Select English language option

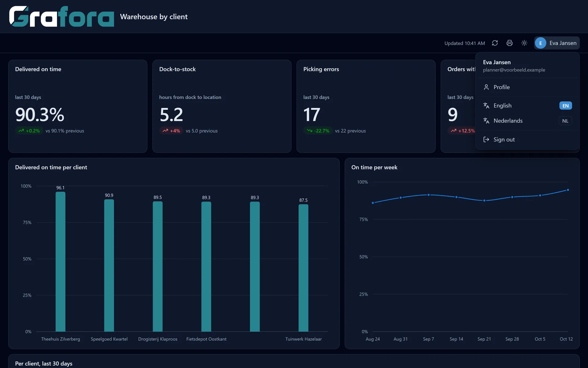click(x=527, y=105)
